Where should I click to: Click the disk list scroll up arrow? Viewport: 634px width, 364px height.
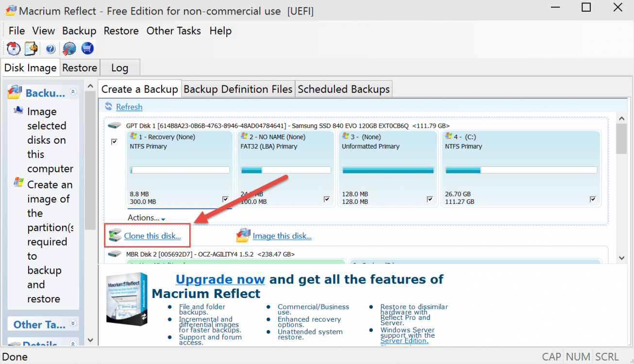[622, 118]
